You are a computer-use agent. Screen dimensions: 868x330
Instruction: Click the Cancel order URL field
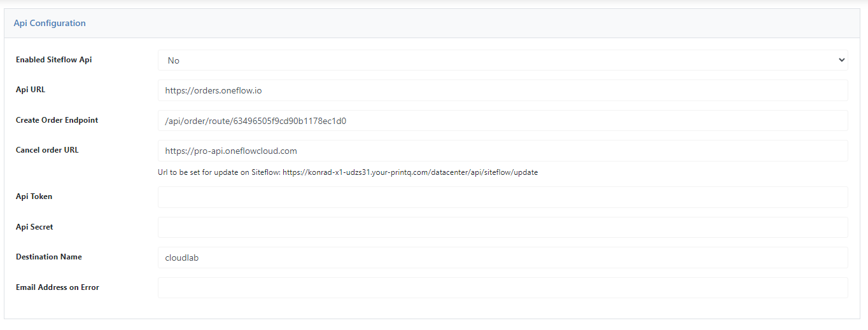pyautogui.click(x=503, y=151)
